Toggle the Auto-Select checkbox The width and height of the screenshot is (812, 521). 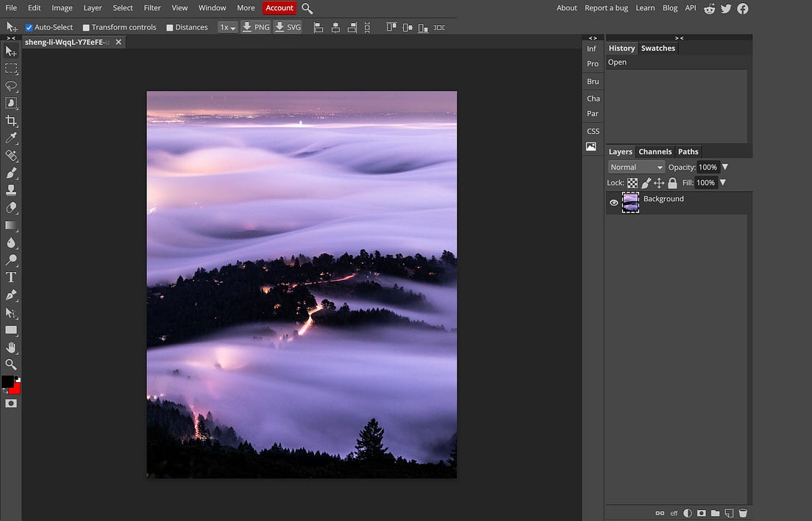[x=29, y=27]
